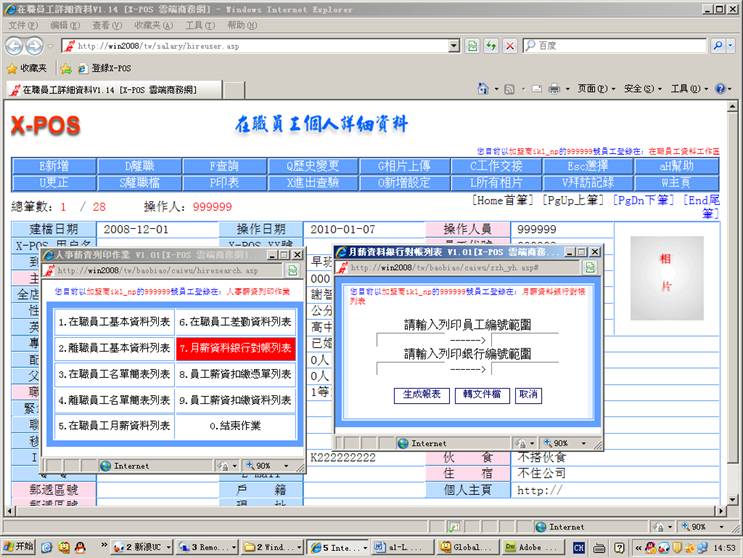The width and height of the screenshot is (743, 558).
Task: Open the 查看(V) menu
Action: (x=107, y=25)
